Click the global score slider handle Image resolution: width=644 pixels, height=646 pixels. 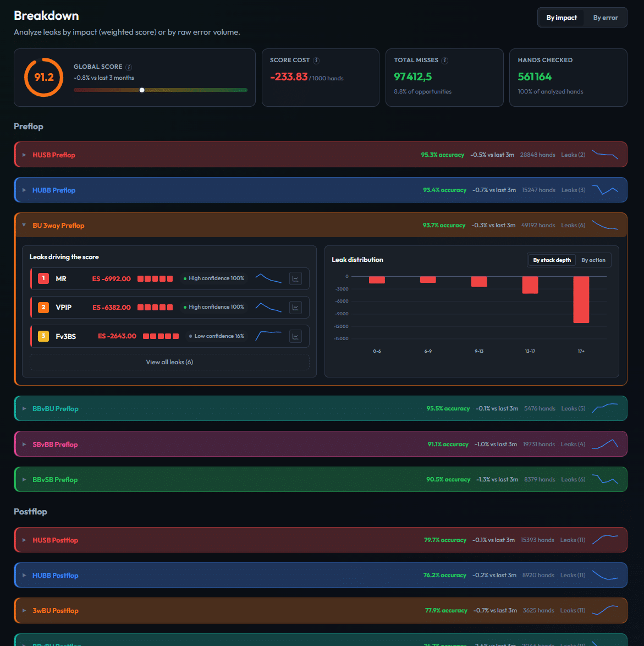(x=142, y=90)
